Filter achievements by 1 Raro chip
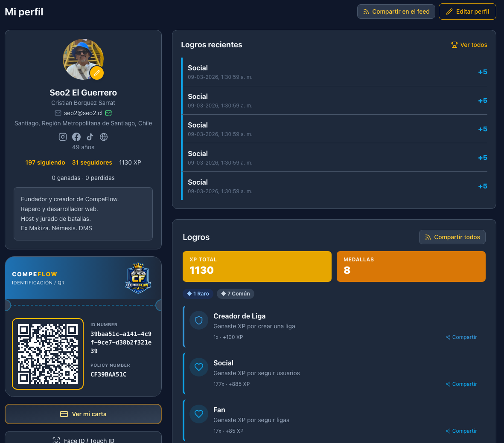 198,294
